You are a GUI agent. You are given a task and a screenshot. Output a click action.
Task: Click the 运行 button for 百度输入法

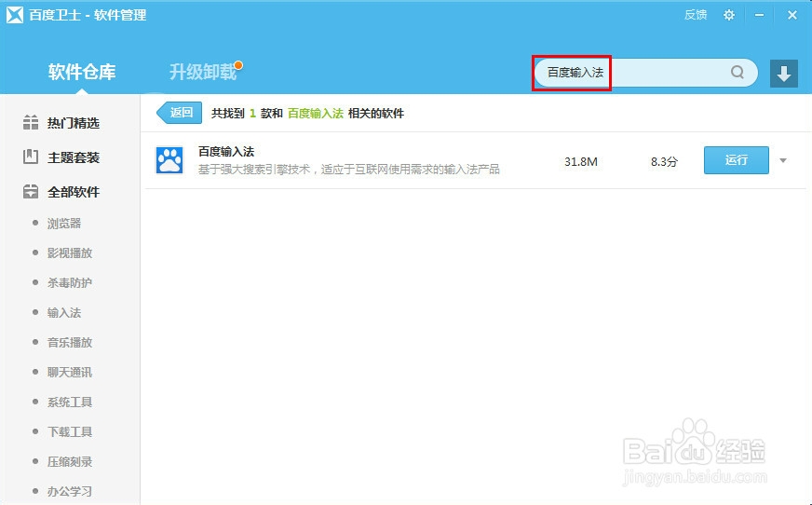point(736,160)
